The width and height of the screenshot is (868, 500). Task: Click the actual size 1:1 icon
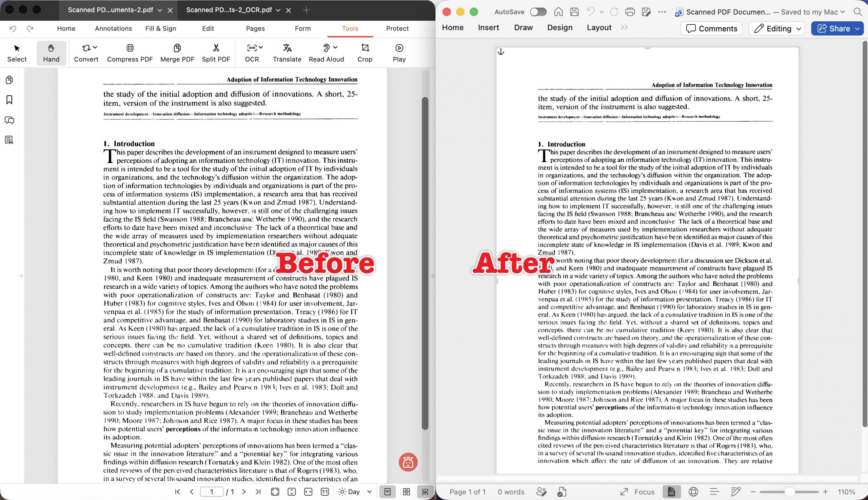(x=324, y=492)
